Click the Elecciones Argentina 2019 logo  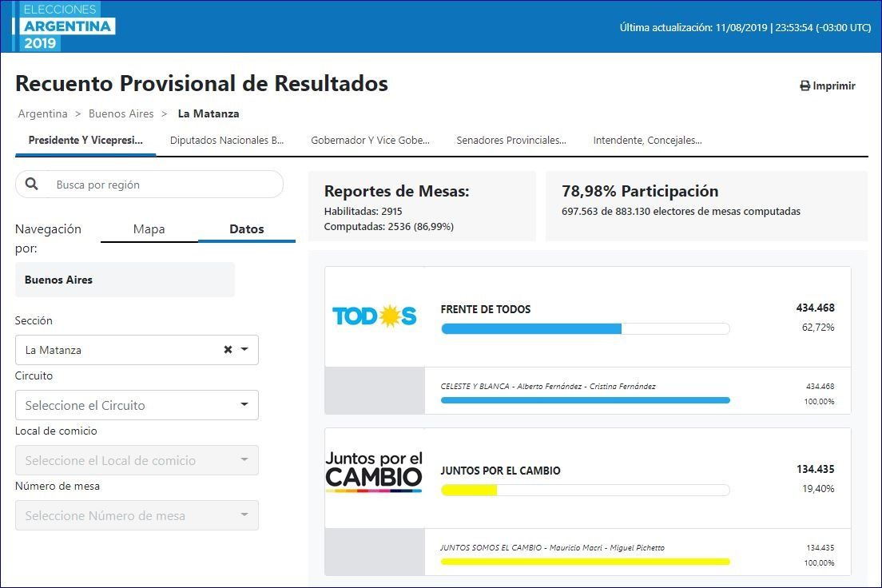66,26
